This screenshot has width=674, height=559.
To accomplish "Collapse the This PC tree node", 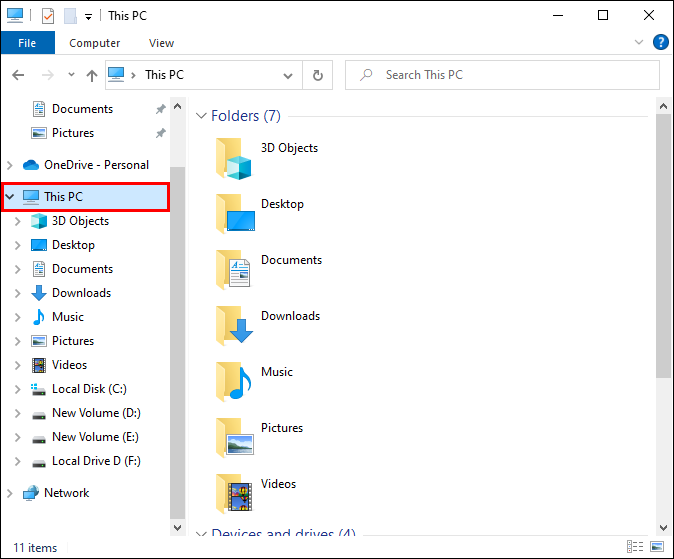I will point(9,197).
